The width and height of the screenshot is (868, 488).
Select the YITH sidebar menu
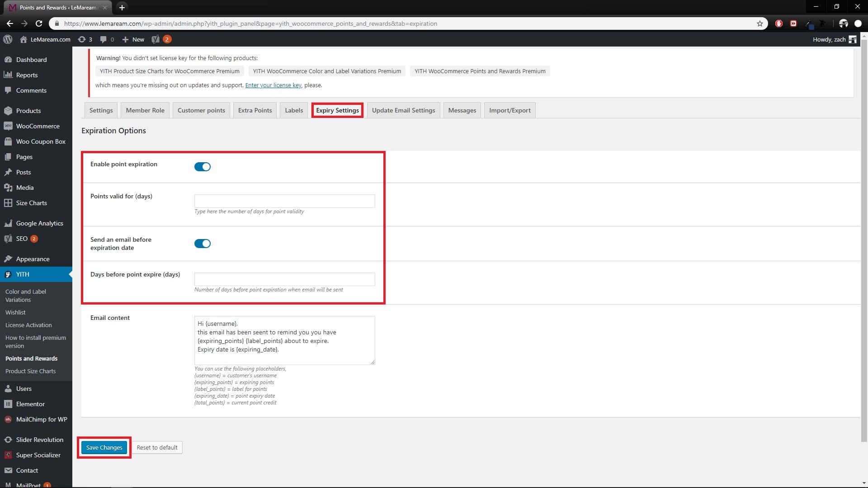pyautogui.click(x=36, y=274)
